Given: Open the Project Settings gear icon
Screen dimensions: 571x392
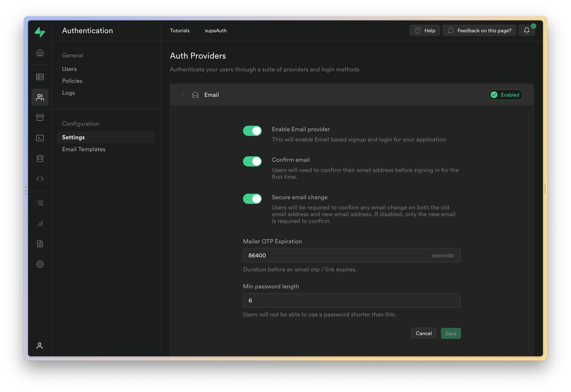Looking at the screenshot, I should pos(40,264).
